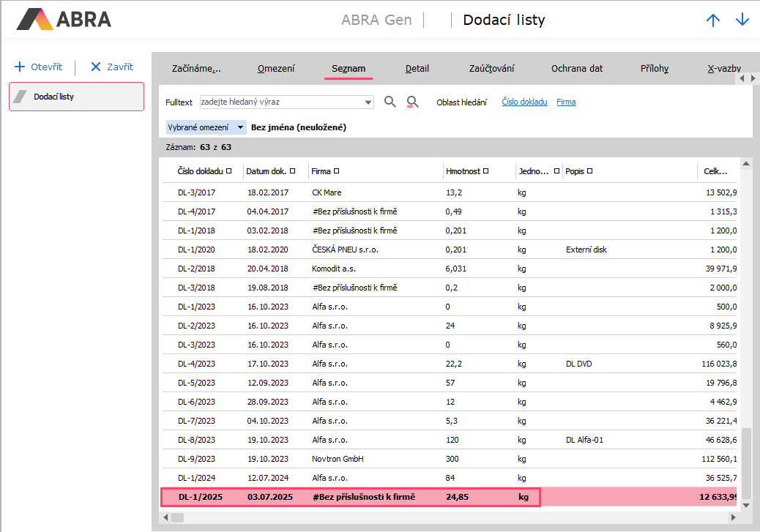The image size is (760, 532).
Task: Click the horizontal scrollbar right arrow
Action: pyautogui.click(x=733, y=517)
